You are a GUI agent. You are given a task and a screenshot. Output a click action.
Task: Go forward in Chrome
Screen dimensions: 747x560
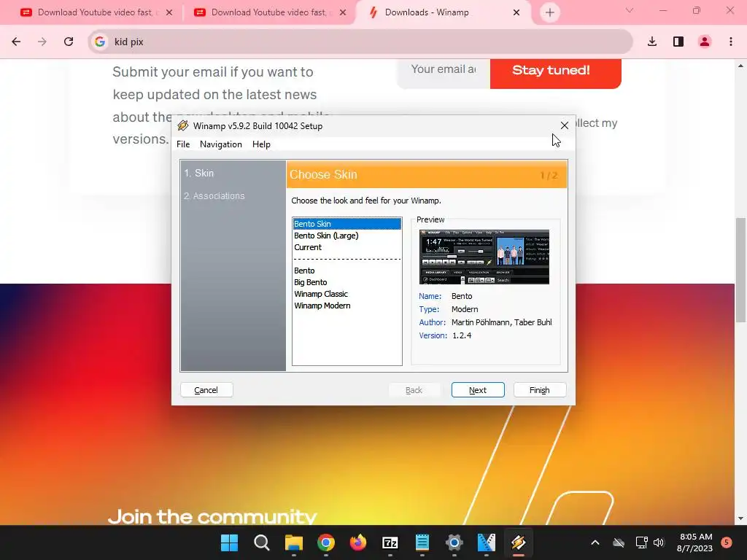42,42
